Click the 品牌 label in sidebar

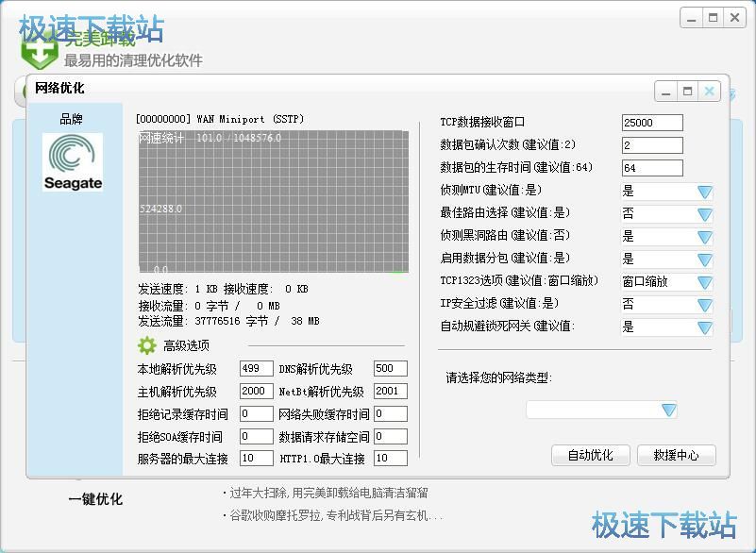[x=71, y=119]
